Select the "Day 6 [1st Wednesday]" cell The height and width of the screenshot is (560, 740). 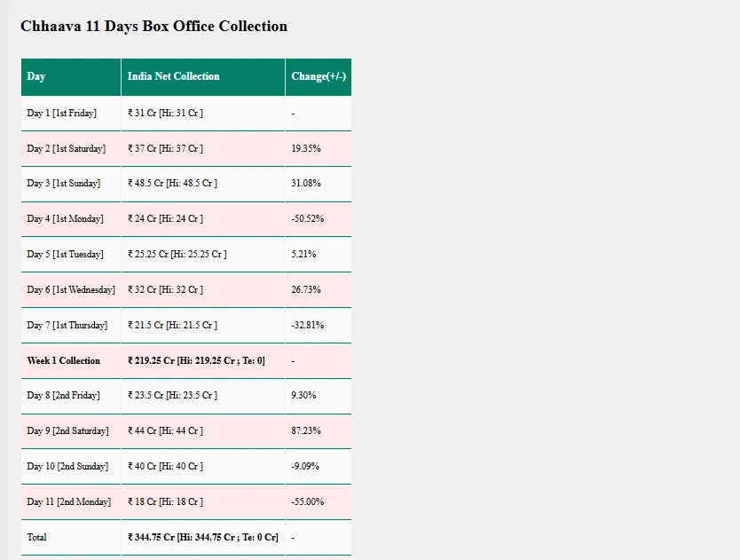click(71, 289)
